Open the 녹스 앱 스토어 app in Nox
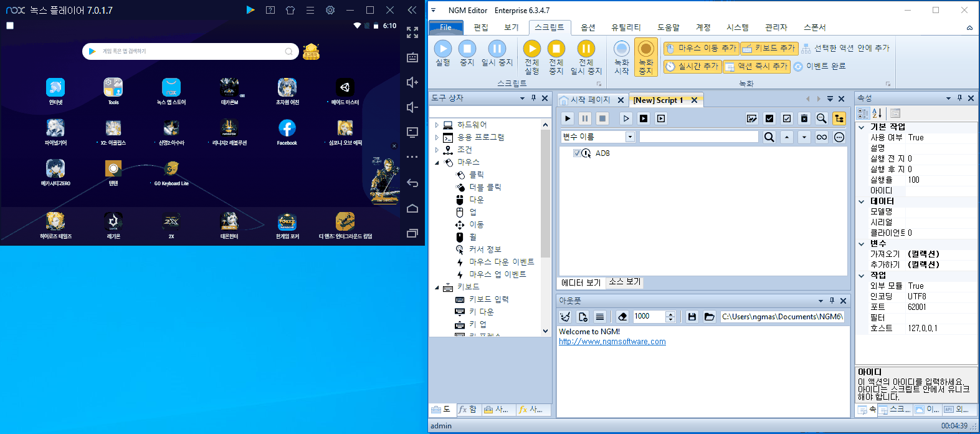The width and height of the screenshot is (980, 434). 171,91
